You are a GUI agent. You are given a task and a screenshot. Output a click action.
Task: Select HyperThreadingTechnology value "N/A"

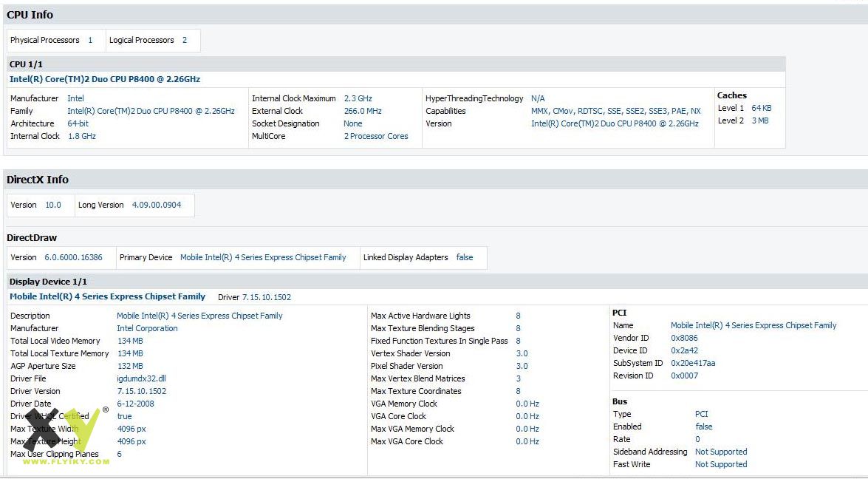click(x=538, y=98)
